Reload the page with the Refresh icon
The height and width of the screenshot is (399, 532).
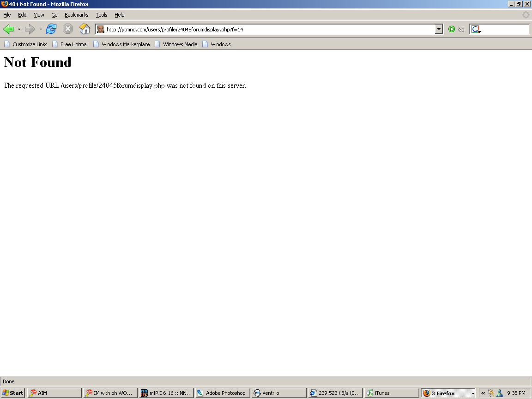51,29
